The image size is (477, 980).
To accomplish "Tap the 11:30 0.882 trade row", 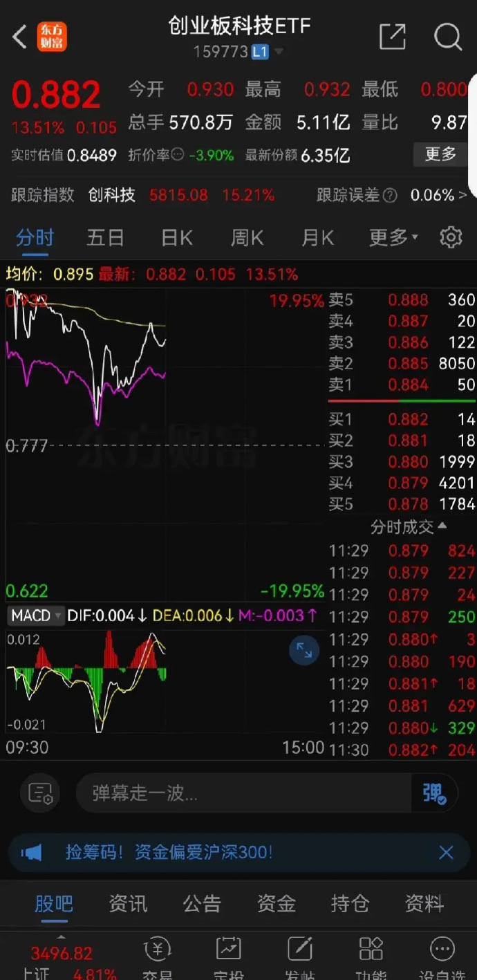I will coord(402,750).
